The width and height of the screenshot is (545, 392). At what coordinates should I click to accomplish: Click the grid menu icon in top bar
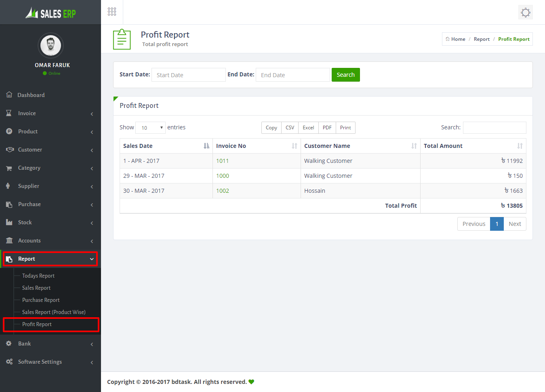112,12
